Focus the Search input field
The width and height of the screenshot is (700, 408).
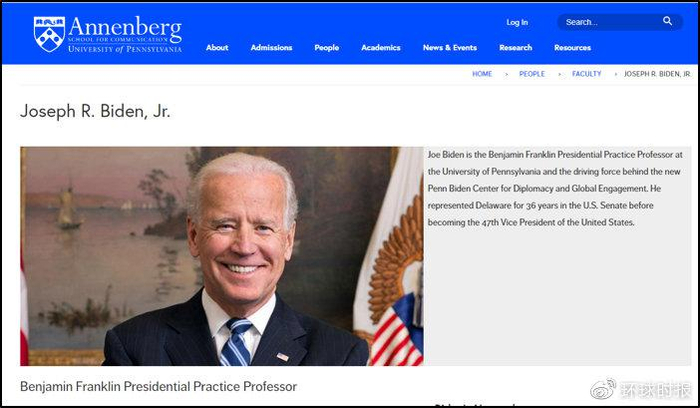tap(612, 22)
